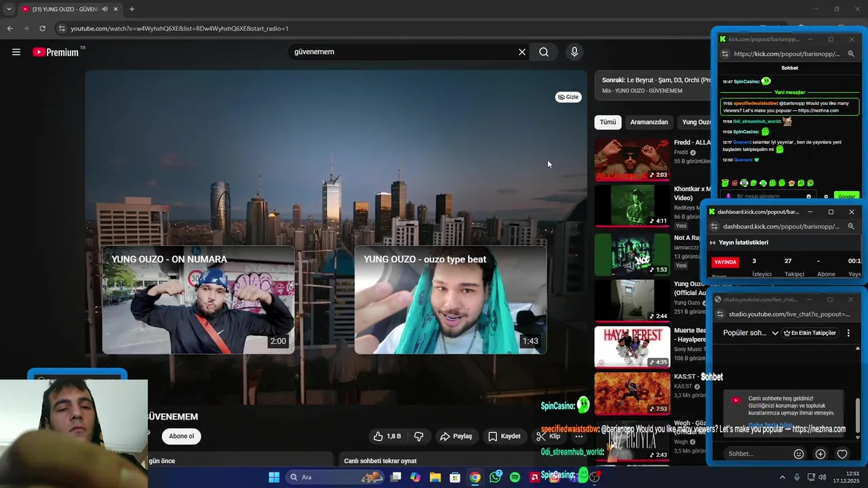Share the video via Paylaş

(x=456, y=436)
